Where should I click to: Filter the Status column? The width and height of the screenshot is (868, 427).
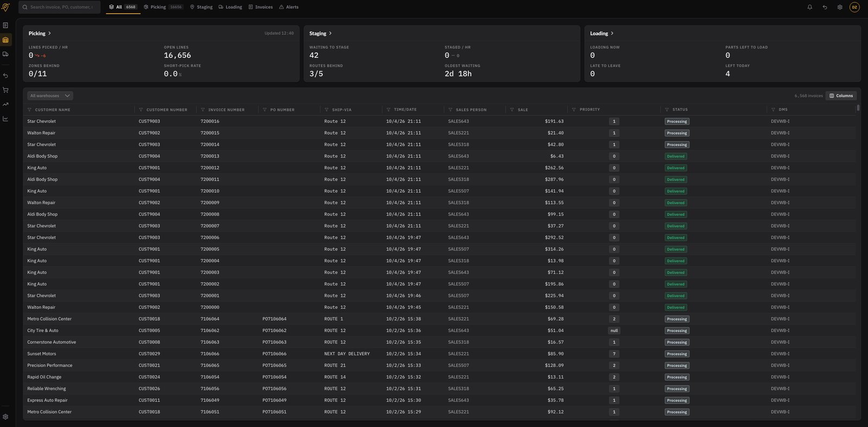click(x=667, y=110)
